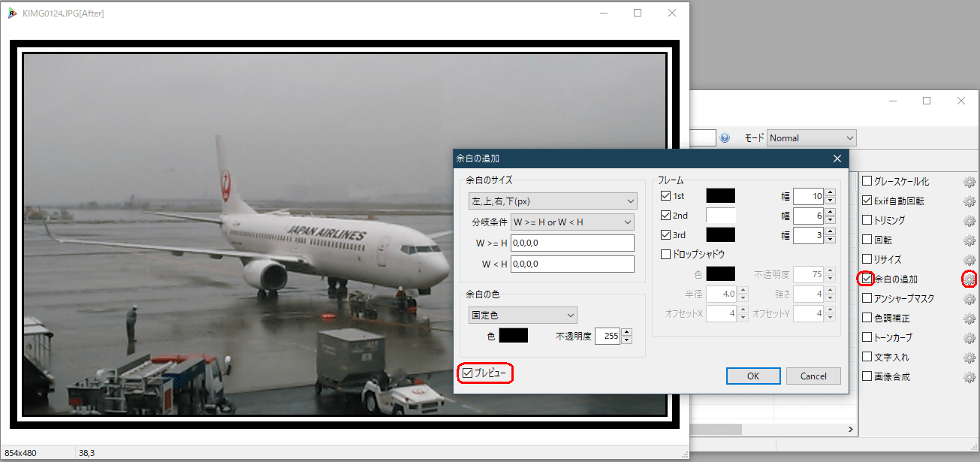Increase the 3rd frame 幅 value
The height and width of the screenshot is (462, 980).
(830, 231)
